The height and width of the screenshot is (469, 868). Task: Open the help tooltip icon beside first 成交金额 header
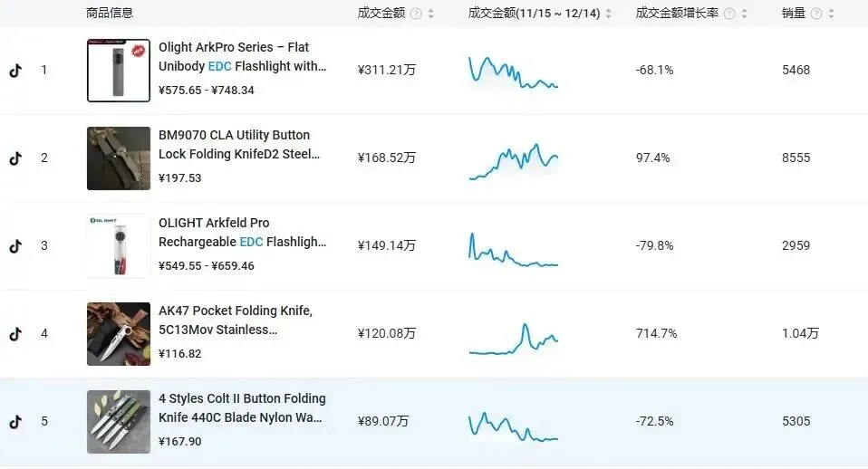[x=416, y=14]
